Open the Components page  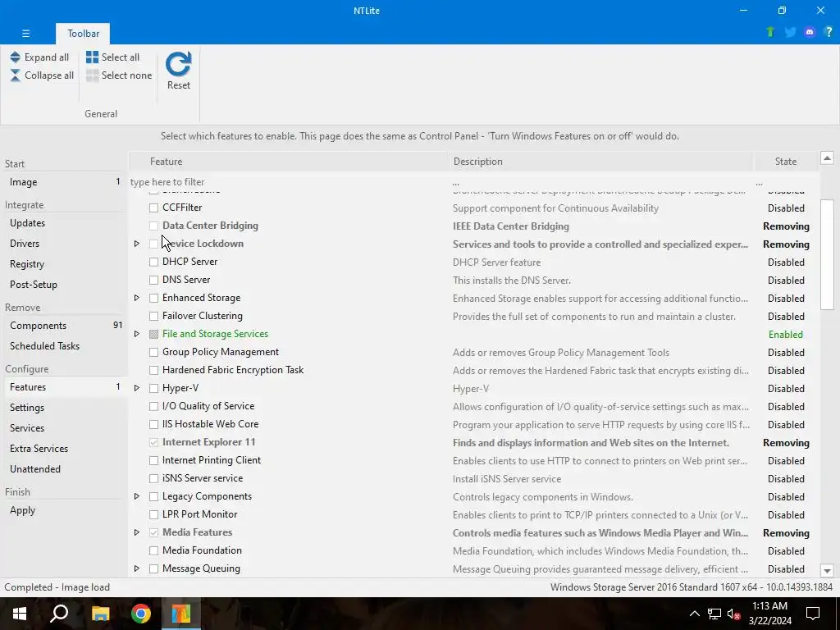[64, 326]
